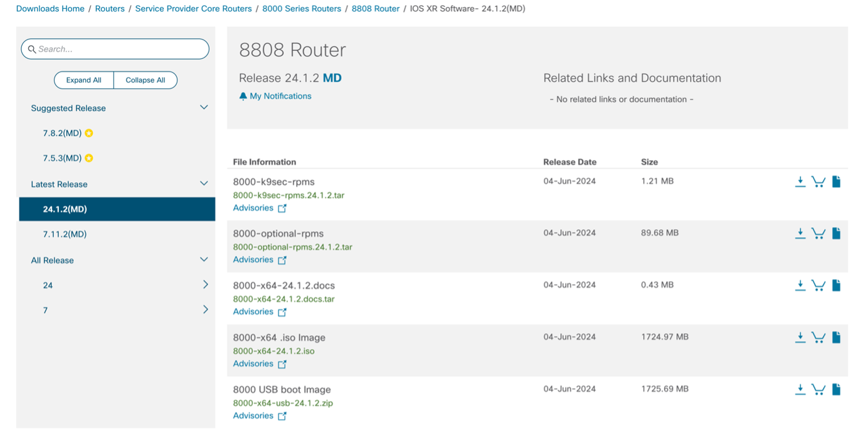Click the bell icon next to My Notifications
Image resolution: width=868 pixels, height=433 pixels.
click(242, 95)
